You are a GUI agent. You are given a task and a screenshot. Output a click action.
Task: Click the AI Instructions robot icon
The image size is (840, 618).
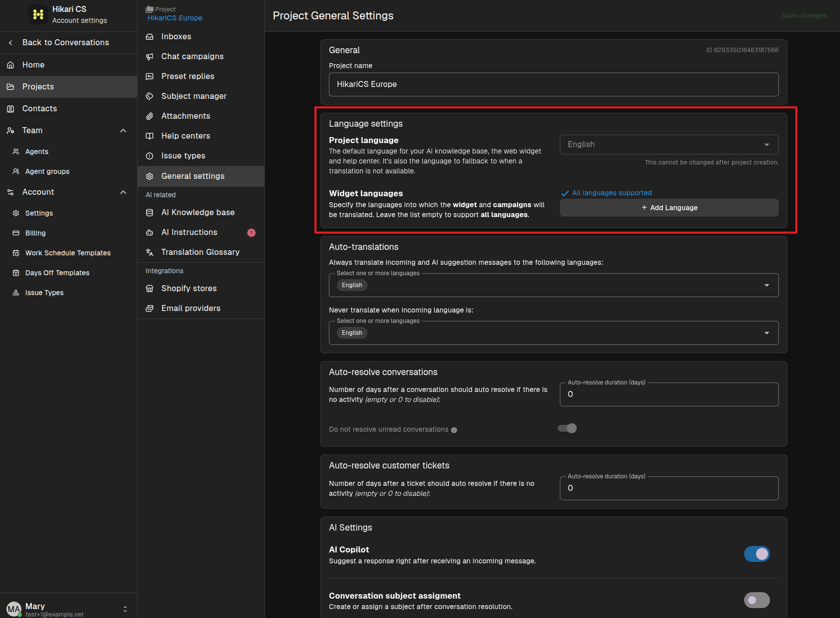pos(150,232)
